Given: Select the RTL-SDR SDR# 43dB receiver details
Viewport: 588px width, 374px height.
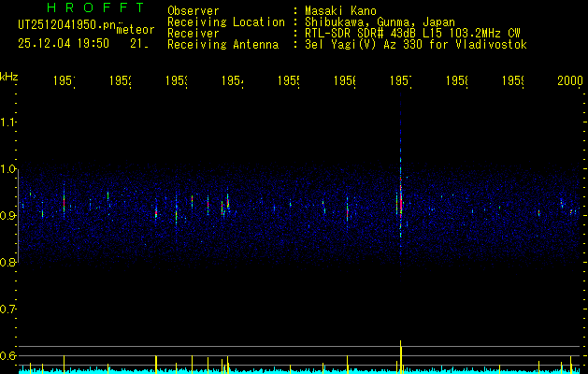Looking at the screenshot, I should (x=412, y=34).
